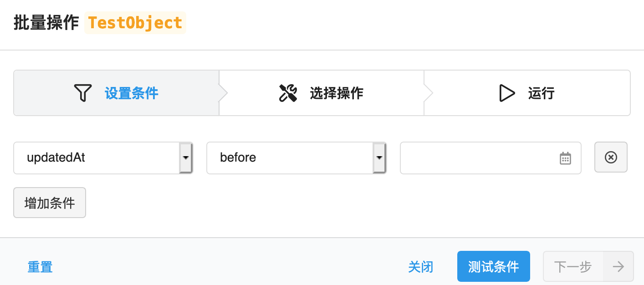Click the wrench tools icon on 选择操作 tab
Viewport: 644px width, 285px height.
[x=288, y=92]
